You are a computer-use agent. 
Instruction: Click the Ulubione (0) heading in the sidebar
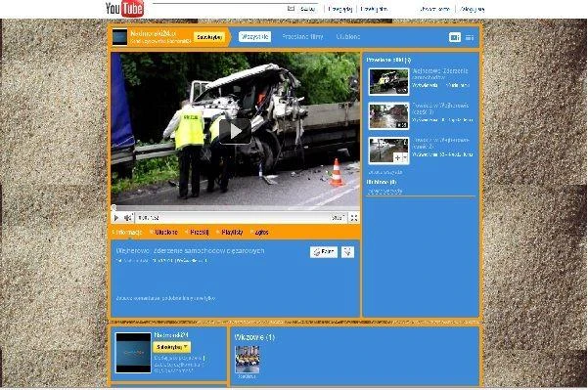pos(382,182)
